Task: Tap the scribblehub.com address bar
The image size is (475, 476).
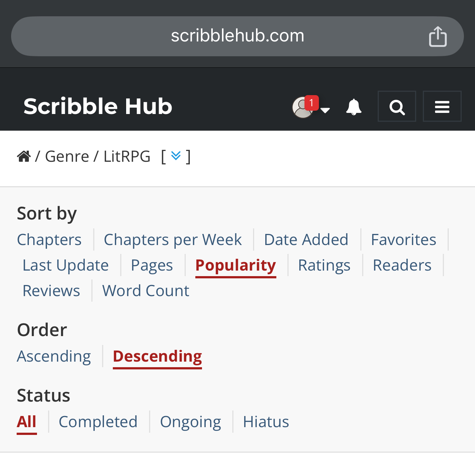Action: point(237,36)
